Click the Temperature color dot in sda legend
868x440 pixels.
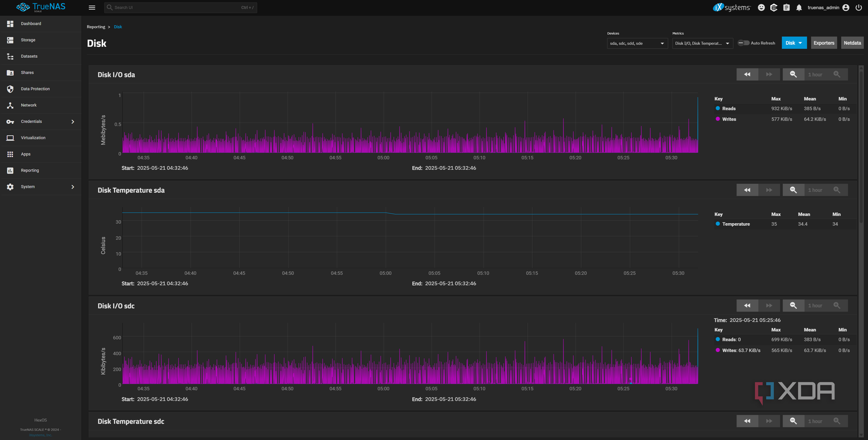pyautogui.click(x=718, y=224)
